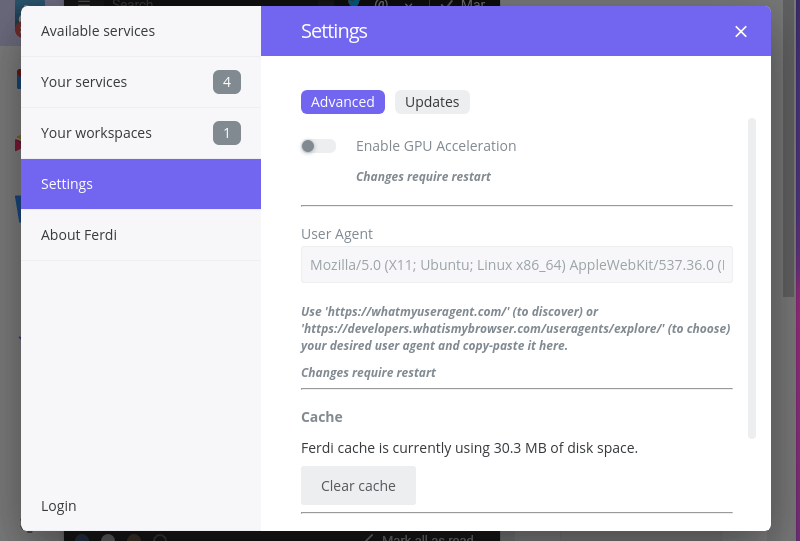Click the background Search field at top
Viewport: 800px width, 541px height.
click(133, 3)
